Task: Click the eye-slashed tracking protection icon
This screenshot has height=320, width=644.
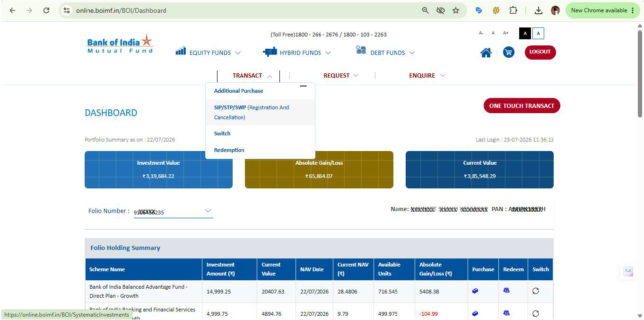Action: pyautogui.click(x=441, y=10)
